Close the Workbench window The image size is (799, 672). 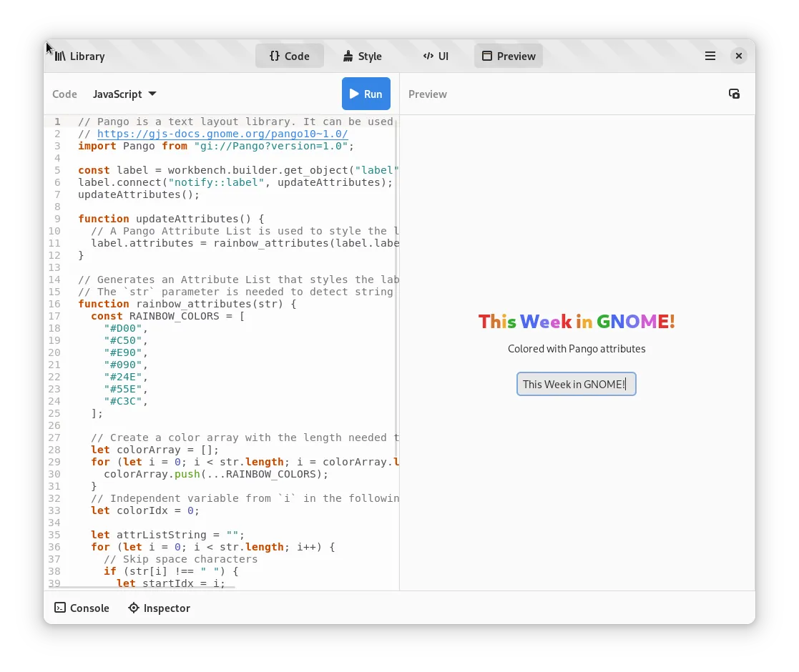tap(739, 56)
